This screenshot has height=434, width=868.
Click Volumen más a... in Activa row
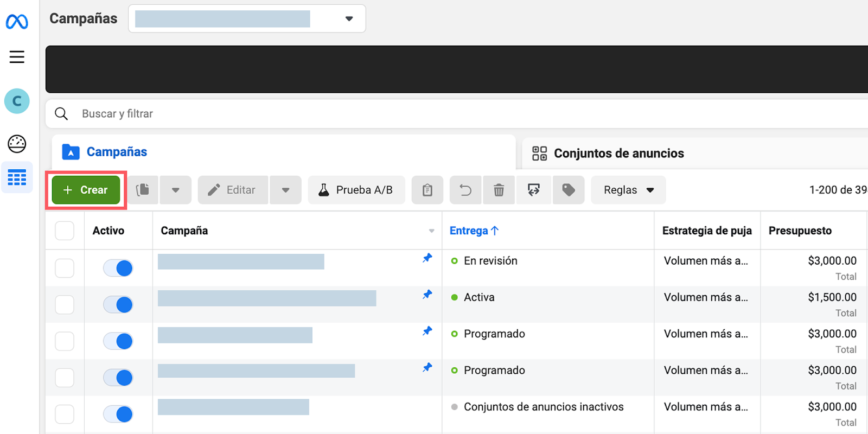706,297
